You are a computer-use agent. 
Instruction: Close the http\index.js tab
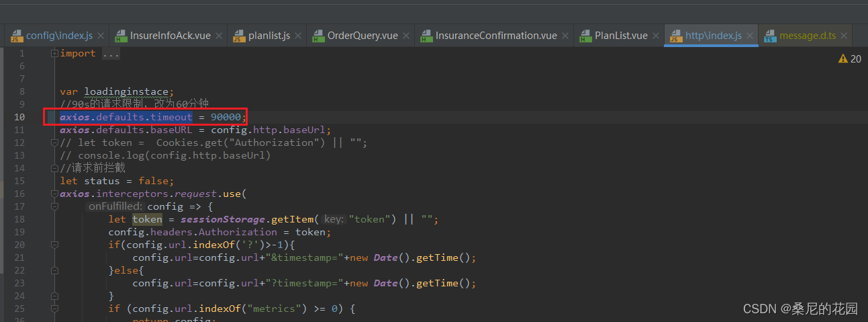[x=749, y=36]
